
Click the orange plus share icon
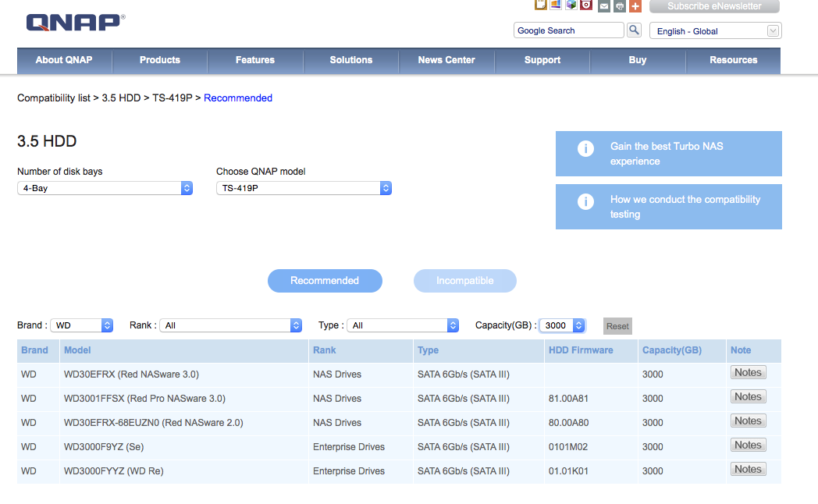(x=635, y=6)
